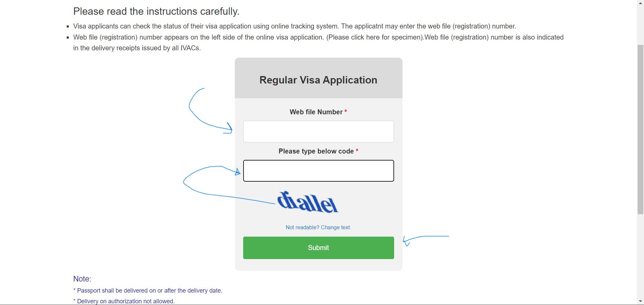This screenshot has width=644, height=305.
Task: Click 'Delivery on authorization not allowed' note
Action: (x=124, y=301)
